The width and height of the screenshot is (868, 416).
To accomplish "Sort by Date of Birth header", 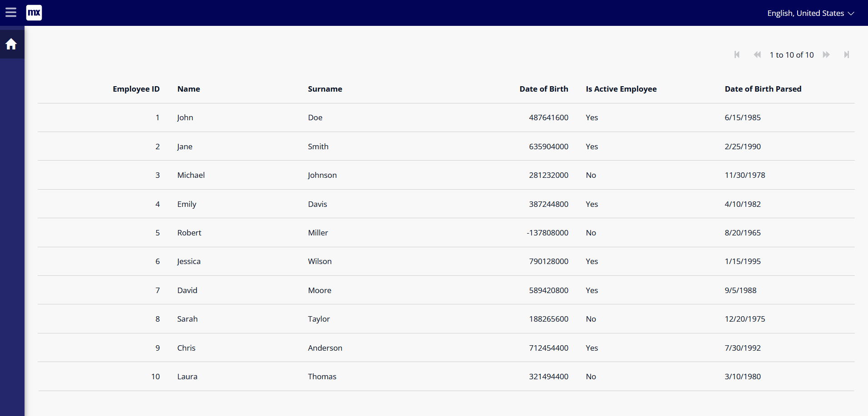I will [x=543, y=89].
